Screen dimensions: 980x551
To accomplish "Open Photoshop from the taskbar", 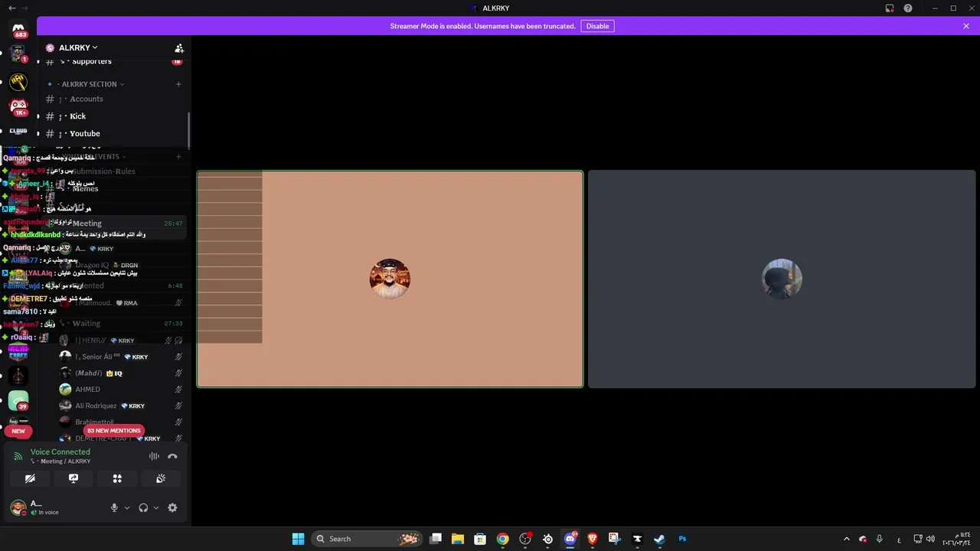I will point(682,539).
